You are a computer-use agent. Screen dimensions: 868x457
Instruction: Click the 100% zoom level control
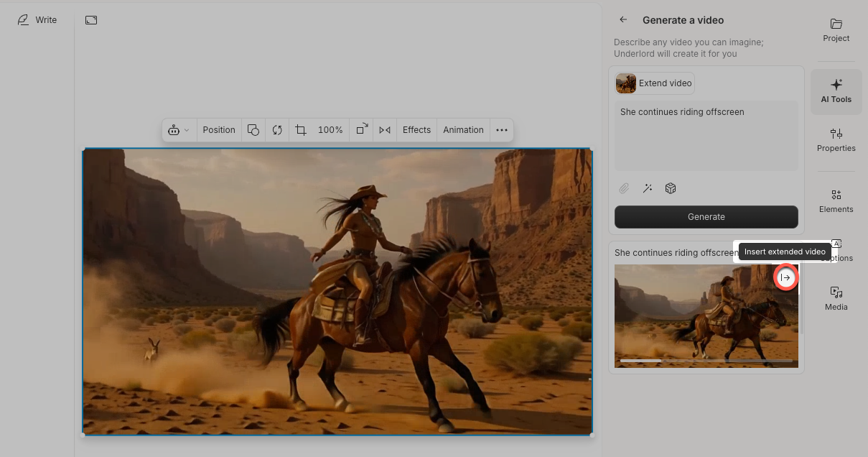[330, 130]
